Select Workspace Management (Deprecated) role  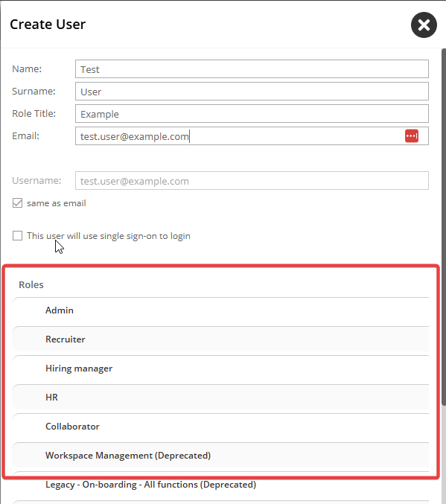220,456
